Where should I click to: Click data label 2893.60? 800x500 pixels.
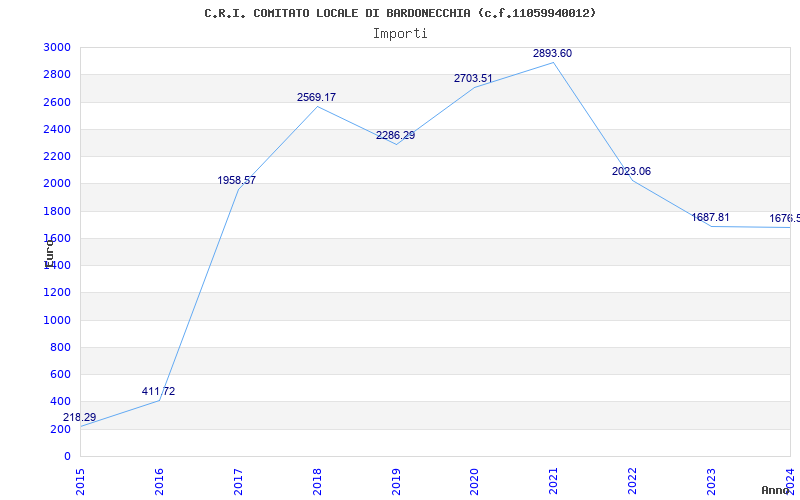553,53
